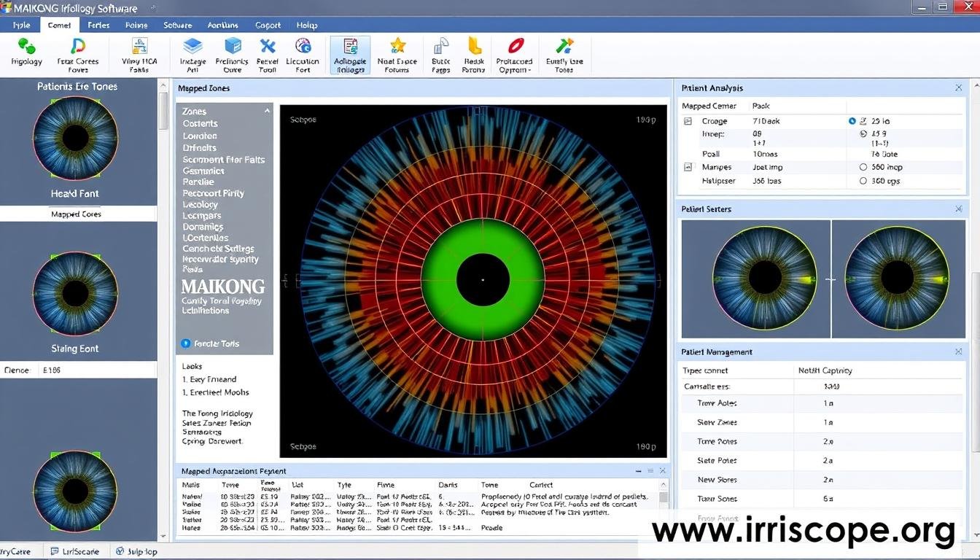This screenshot has height=560, width=980.
Task: Enable the 360 cps radio option
Action: click(863, 180)
